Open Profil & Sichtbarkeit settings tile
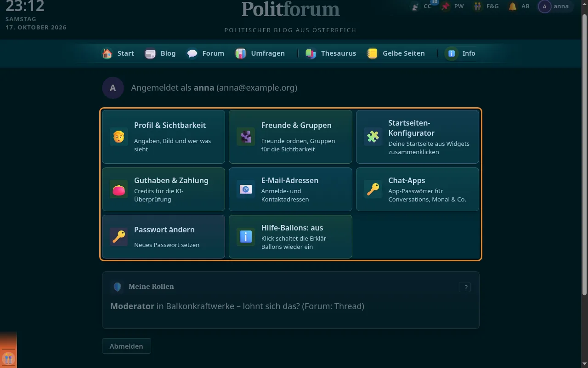Viewport: 588px width, 368px height. (164, 137)
